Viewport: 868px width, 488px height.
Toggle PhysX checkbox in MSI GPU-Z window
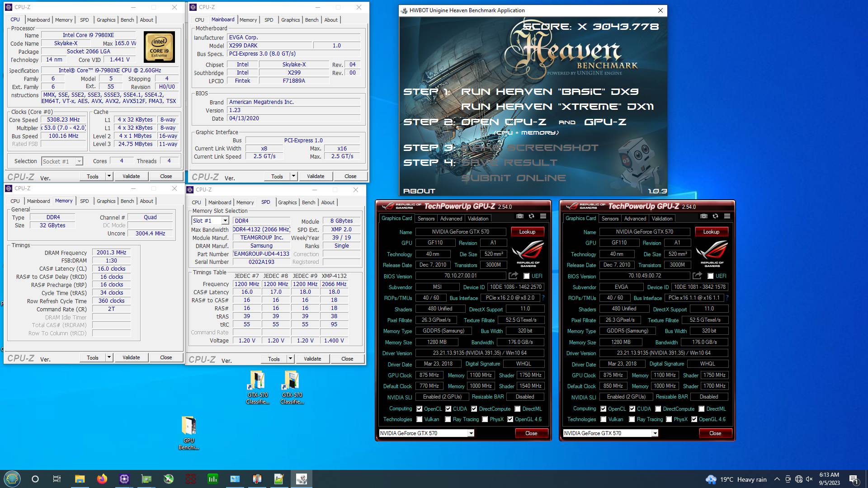(485, 419)
